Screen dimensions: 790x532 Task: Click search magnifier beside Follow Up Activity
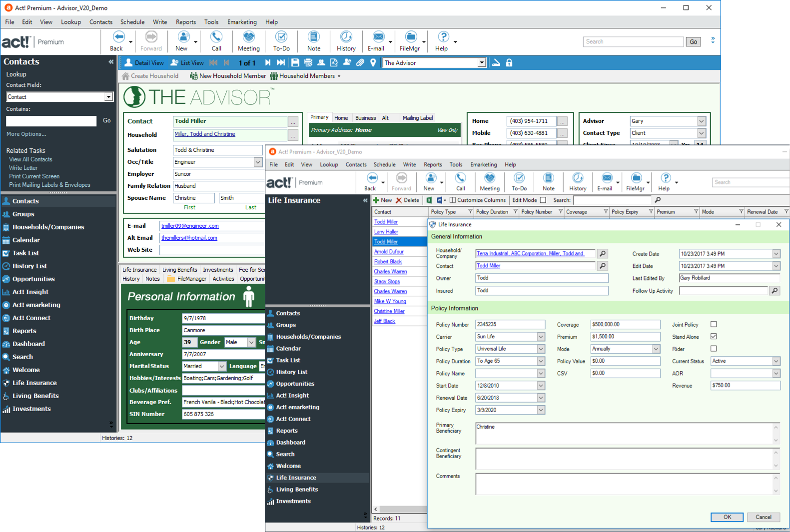pos(775,291)
